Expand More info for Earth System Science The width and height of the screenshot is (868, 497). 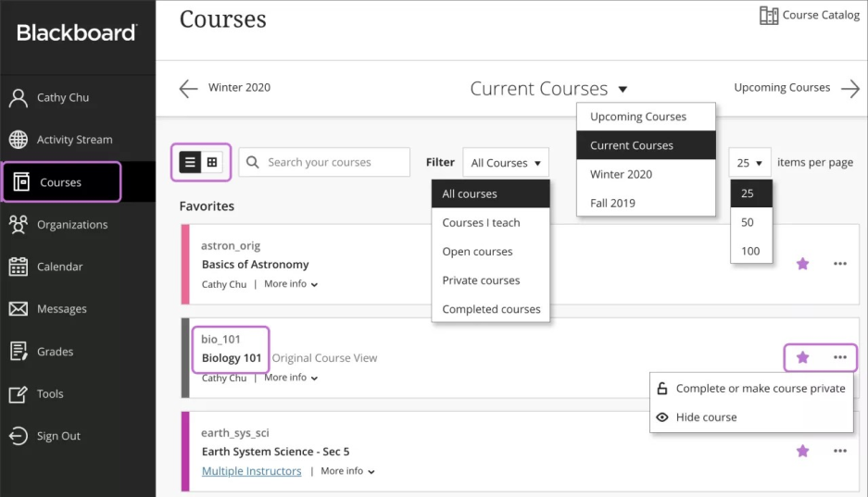click(347, 471)
